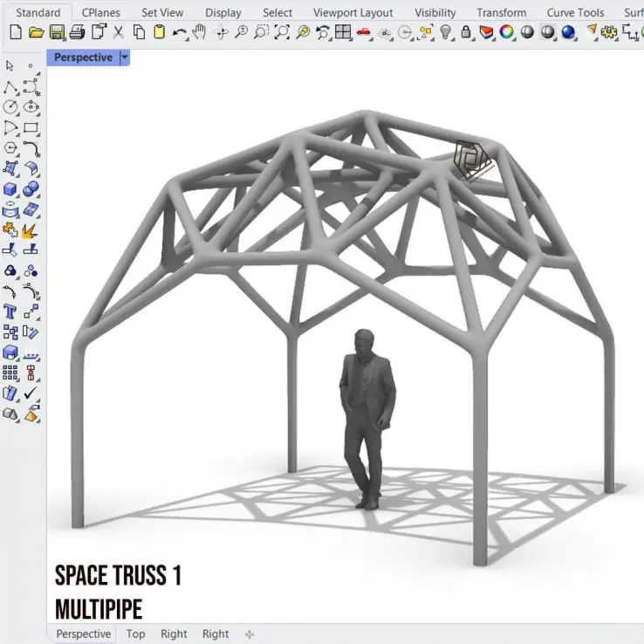Open the Perspective viewport dropdown arrow
The width and height of the screenshot is (644, 644).
pyautogui.click(x=124, y=58)
